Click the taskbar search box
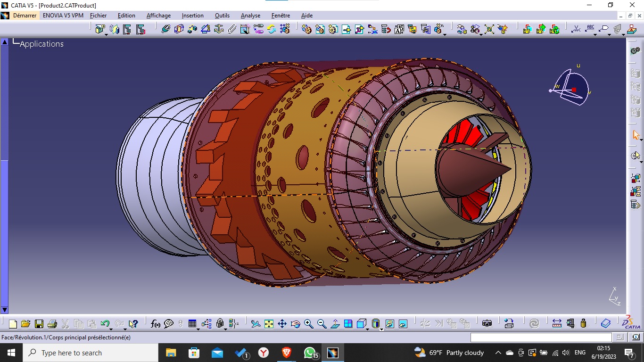The height and width of the screenshot is (362, 644). click(x=91, y=353)
